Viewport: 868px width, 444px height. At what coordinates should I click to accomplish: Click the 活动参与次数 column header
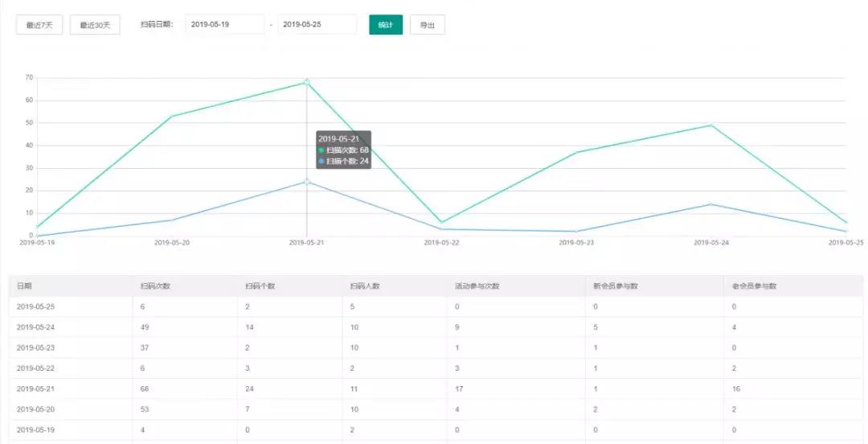coord(477,286)
